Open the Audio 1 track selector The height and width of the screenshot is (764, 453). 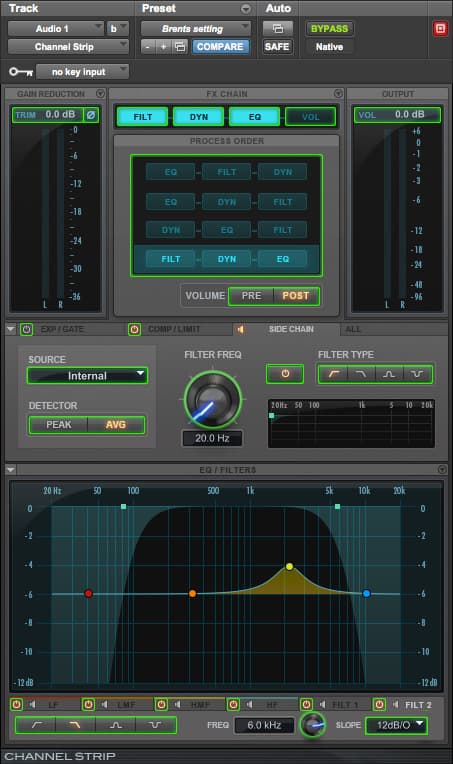coord(56,29)
